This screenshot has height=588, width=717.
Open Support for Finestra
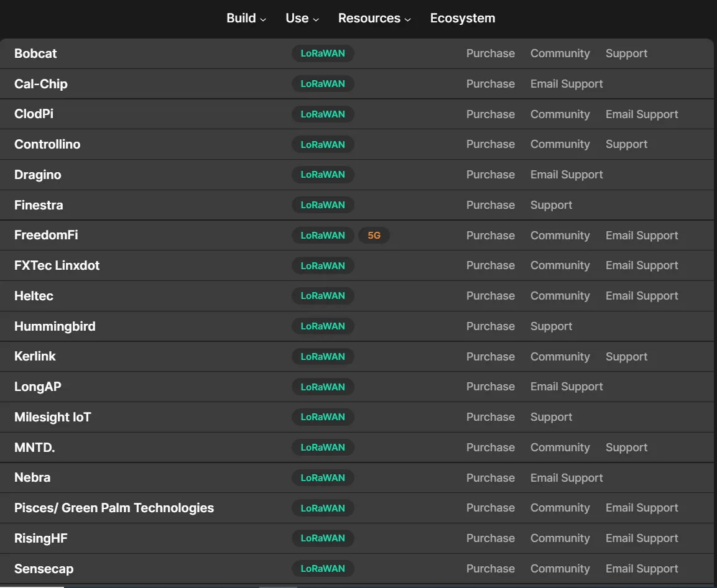[551, 205]
